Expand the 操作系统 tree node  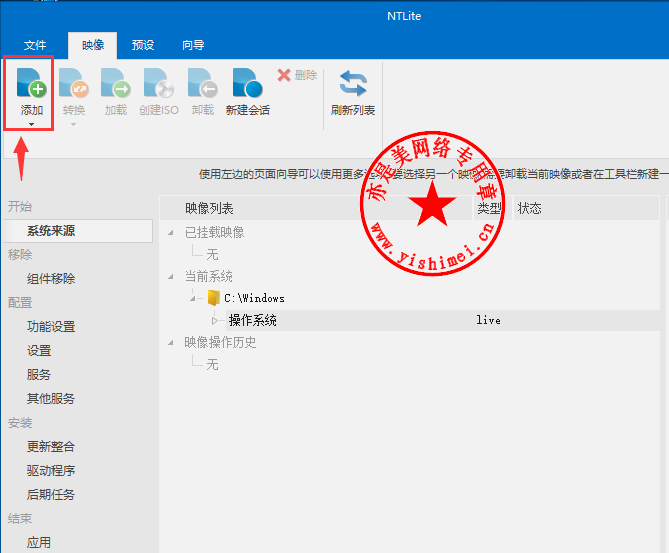(215, 320)
